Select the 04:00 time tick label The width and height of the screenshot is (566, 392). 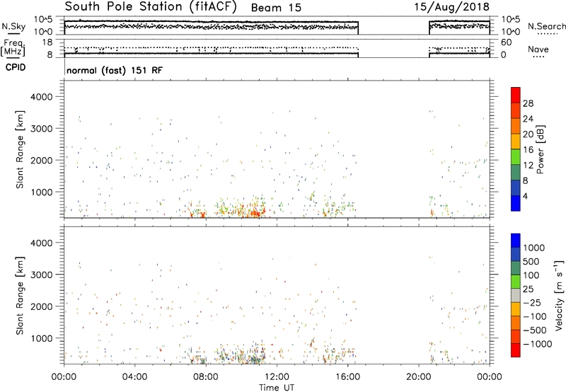[x=134, y=377]
